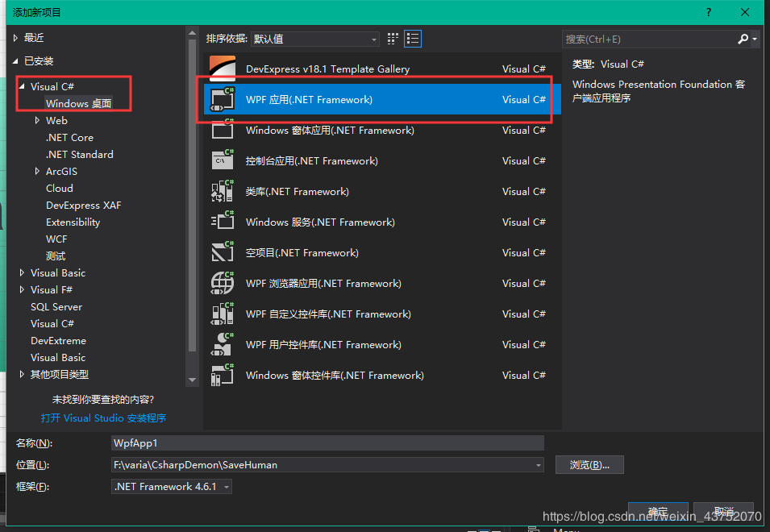Click the WPF App template icon
This screenshot has height=532, width=770.
(x=223, y=99)
